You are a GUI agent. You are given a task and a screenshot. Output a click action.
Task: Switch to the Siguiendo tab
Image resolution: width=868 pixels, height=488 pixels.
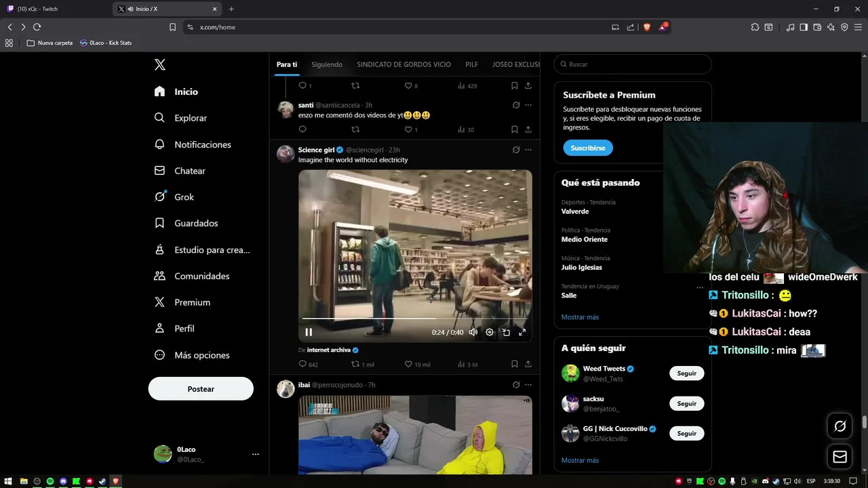pyautogui.click(x=327, y=64)
